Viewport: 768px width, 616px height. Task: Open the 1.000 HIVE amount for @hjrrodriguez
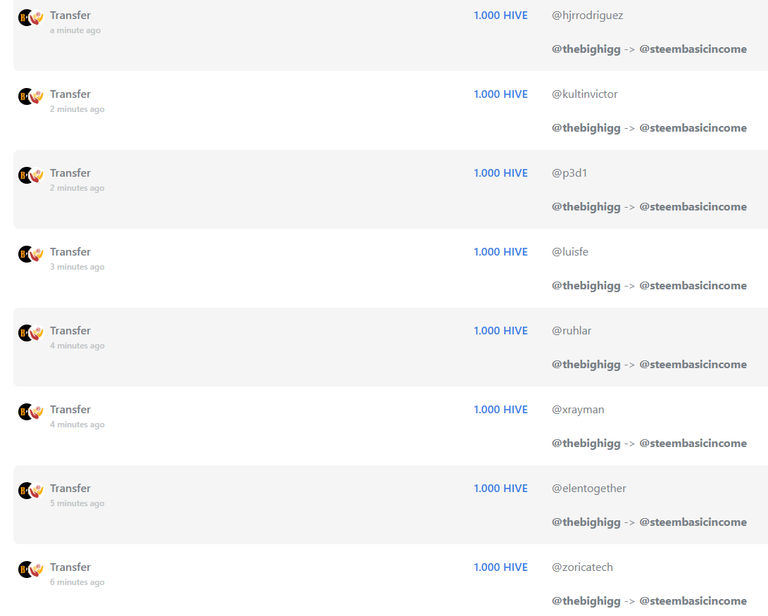click(501, 16)
